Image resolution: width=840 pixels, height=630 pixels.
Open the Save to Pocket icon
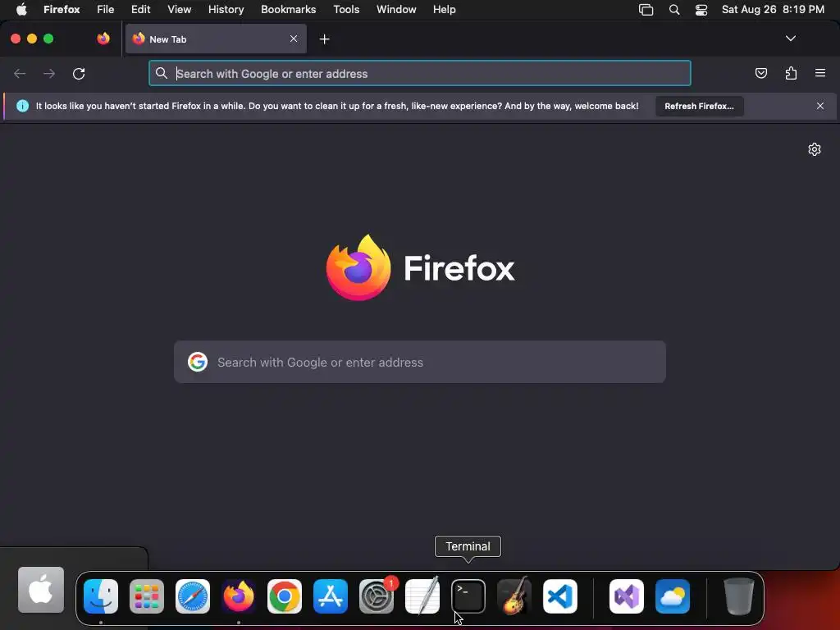click(x=760, y=73)
